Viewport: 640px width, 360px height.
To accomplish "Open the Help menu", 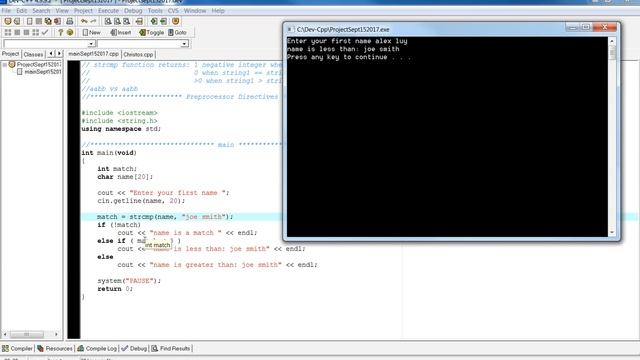I will pos(218,11).
